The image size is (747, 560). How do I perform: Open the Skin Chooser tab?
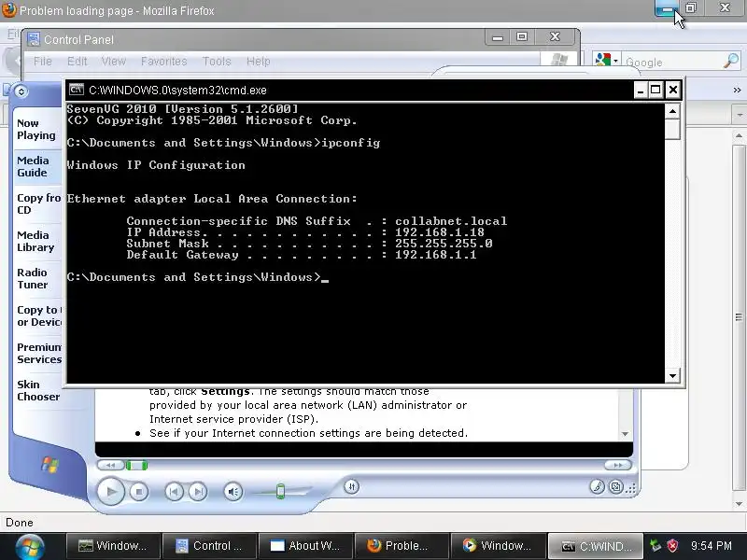coord(38,390)
